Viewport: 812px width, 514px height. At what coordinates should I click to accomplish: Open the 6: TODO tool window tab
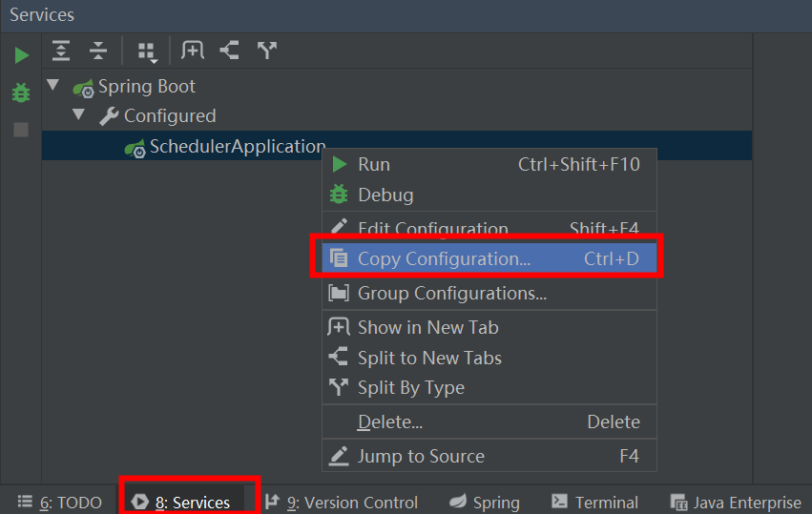tap(59, 503)
